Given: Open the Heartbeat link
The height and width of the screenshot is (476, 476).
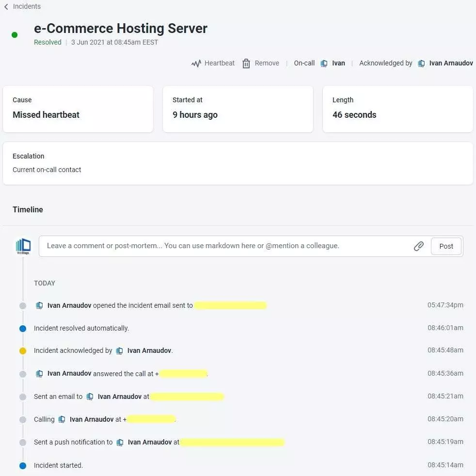Looking at the screenshot, I should [219, 63].
